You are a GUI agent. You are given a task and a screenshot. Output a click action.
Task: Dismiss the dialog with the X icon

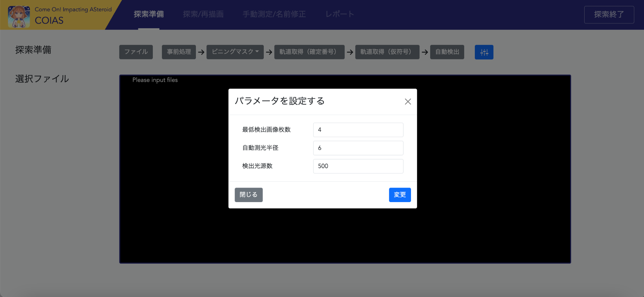[408, 101]
